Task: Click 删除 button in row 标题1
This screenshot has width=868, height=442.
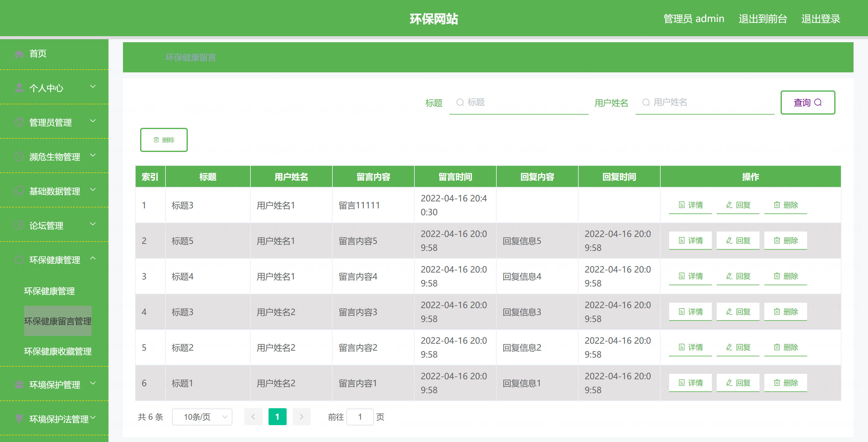Action: [x=785, y=383]
